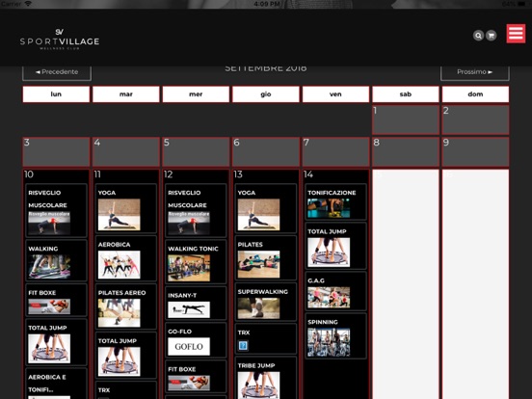Click Tonificazione title text on day 14

332,193
